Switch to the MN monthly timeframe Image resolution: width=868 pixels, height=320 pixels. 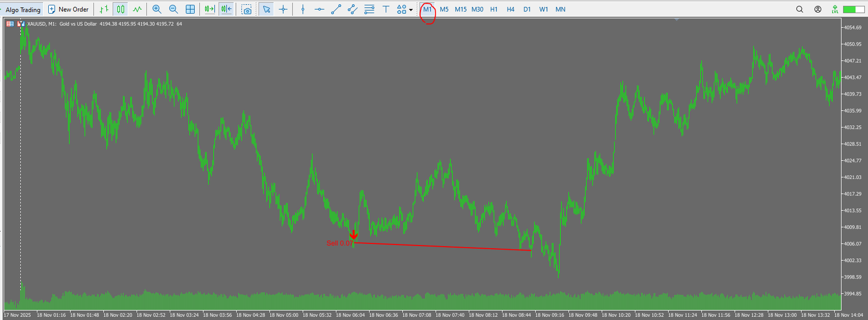coord(560,9)
